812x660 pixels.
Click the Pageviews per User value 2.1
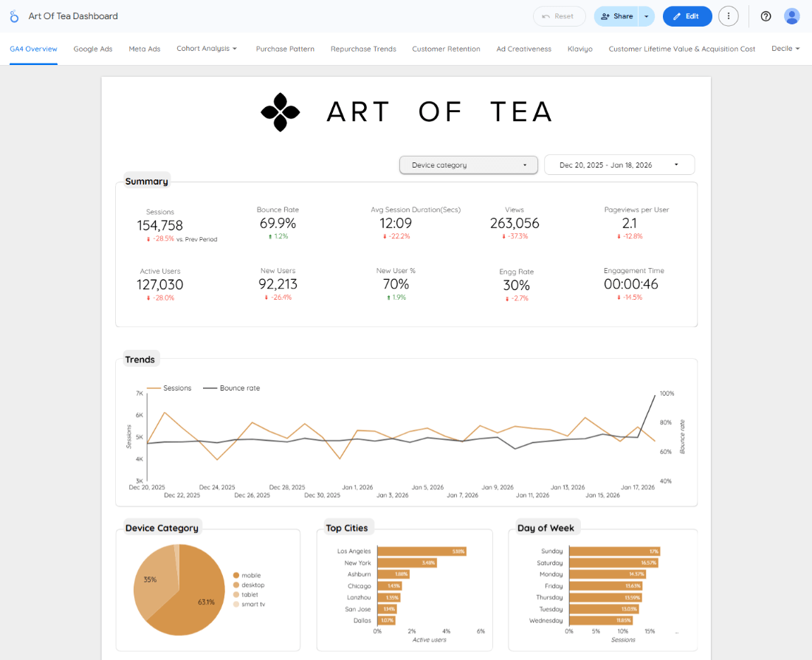630,223
